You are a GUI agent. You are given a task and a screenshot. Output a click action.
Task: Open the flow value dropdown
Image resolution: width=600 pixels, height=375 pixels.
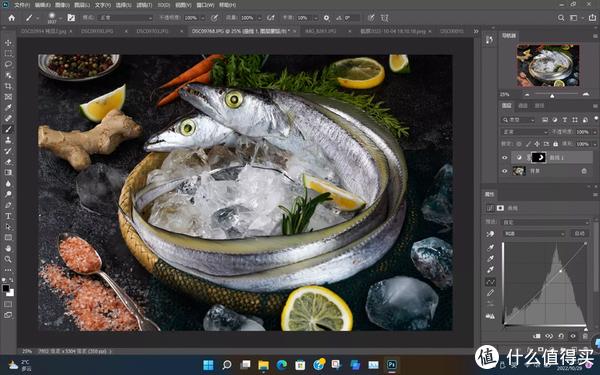click(x=259, y=18)
